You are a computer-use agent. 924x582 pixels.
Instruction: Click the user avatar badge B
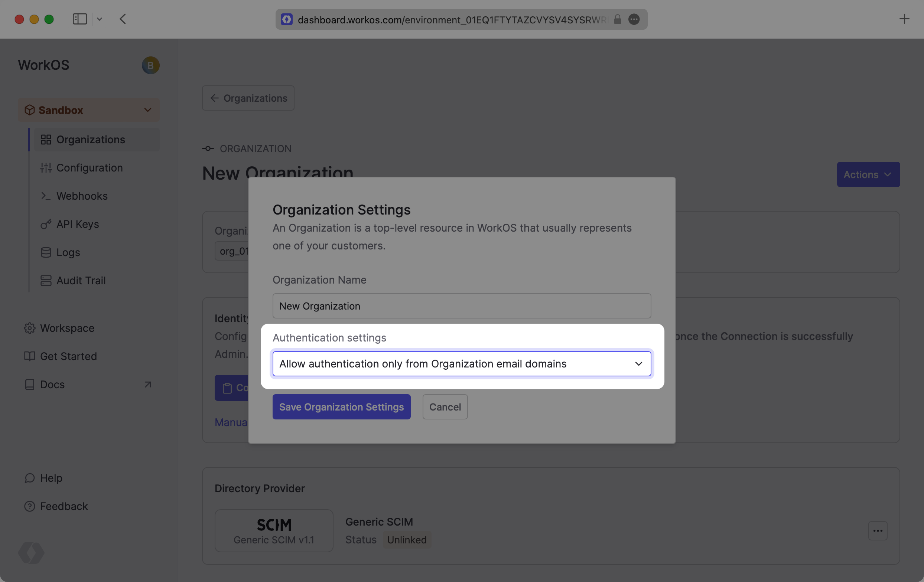[x=150, y=66]
